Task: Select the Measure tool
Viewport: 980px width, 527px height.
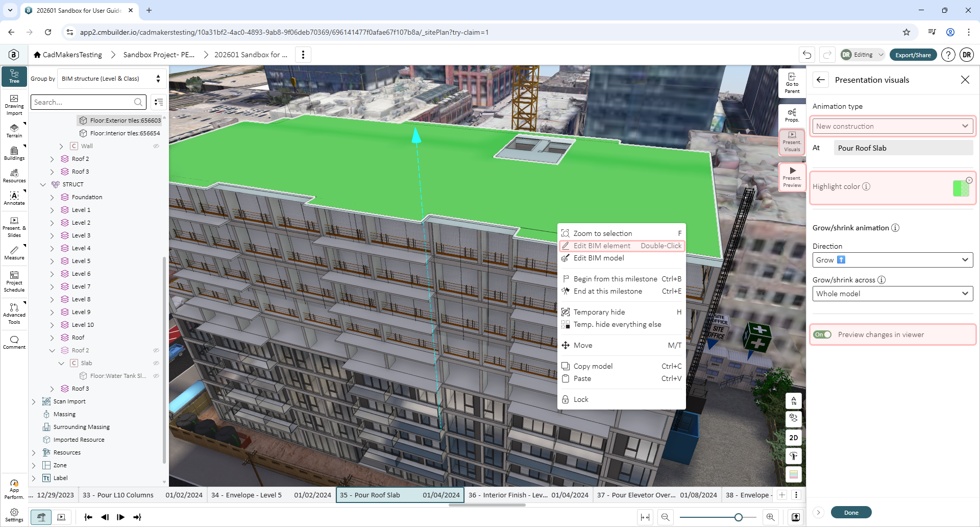Action: point(14,253)
